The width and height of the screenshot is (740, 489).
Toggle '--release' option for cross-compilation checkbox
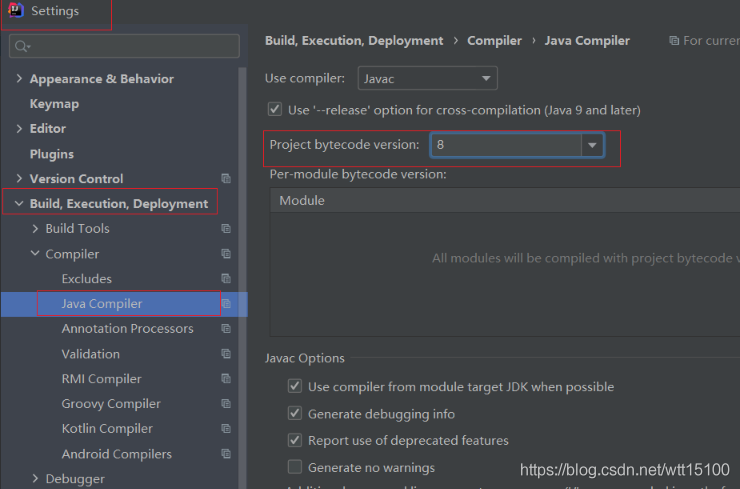pos(275,110)
